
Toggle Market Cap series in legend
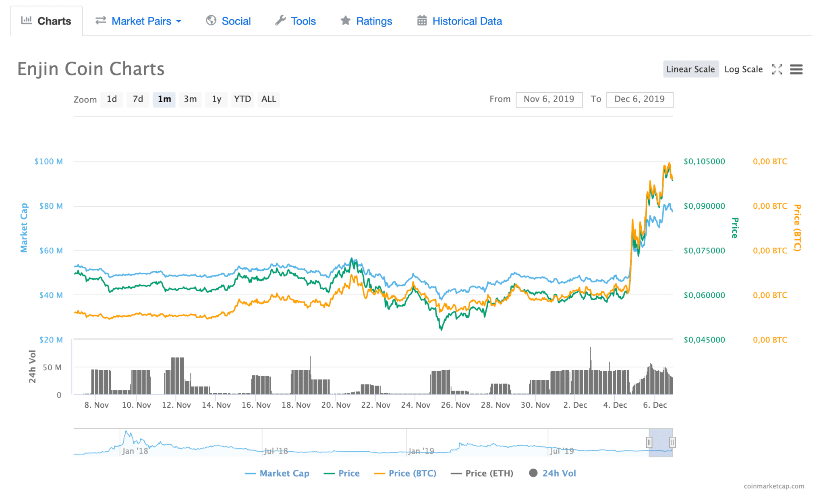tap(277, 473)
